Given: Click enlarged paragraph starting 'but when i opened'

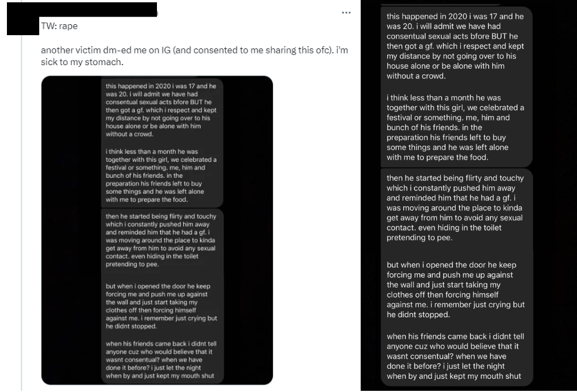Looking at the screenshot, I should pos(456,289).
